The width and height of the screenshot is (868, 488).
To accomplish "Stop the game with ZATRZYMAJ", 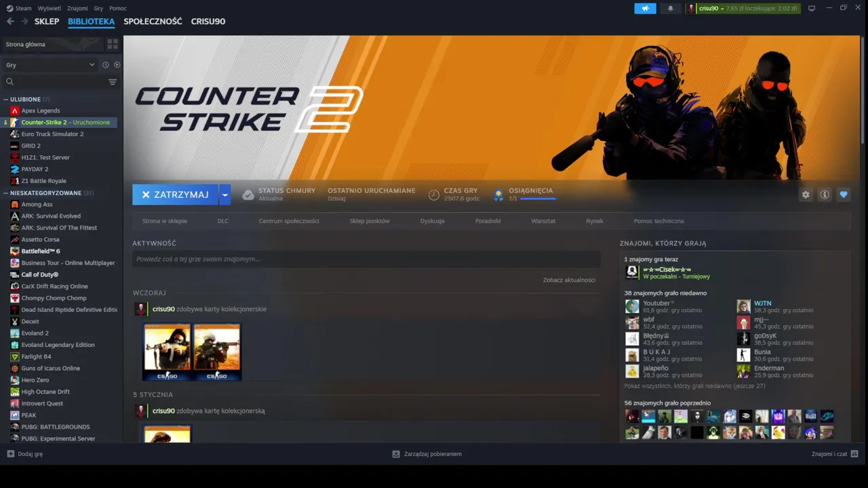I will coord(175,195).
